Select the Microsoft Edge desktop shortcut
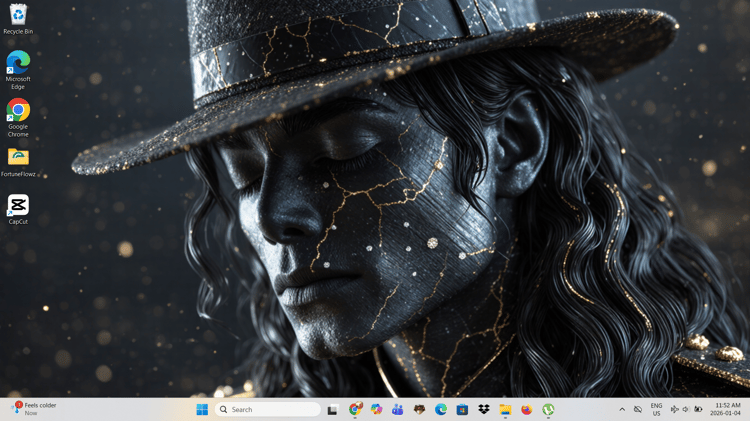The height and width of the screenshot is (421, 750). pyautogui.click(x=18, y=70)
